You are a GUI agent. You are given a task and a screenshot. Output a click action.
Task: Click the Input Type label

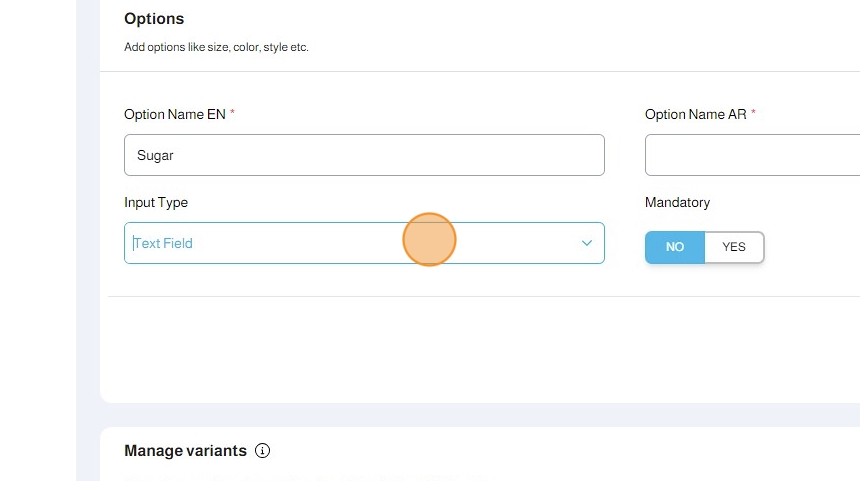point(156,202)
